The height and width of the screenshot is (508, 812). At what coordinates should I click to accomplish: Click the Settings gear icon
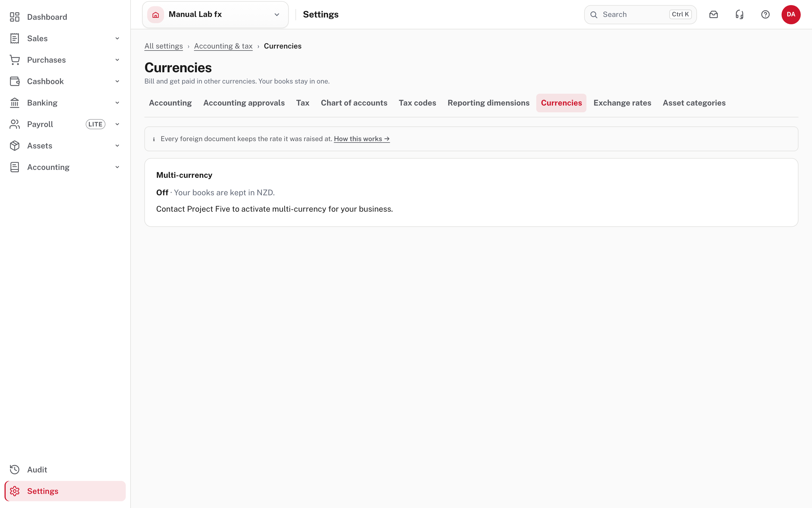pyautogui.click(x=14, y=491)
